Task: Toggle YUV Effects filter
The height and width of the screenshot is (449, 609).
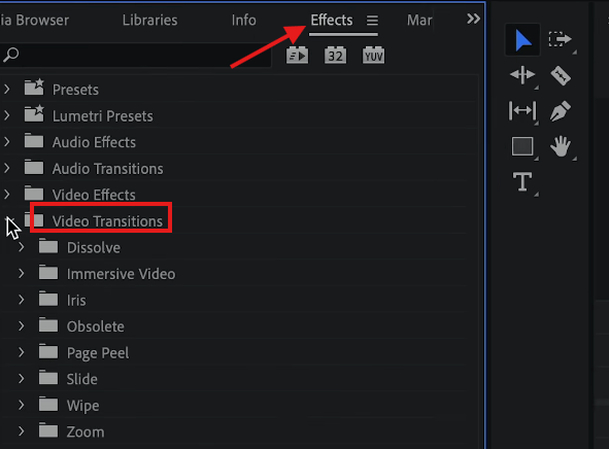Action: (x=373, y=55)
